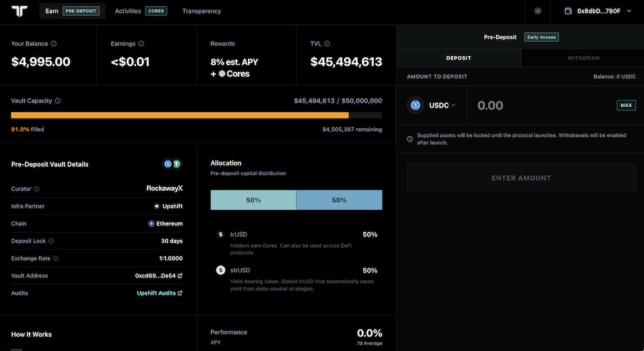Click the 'Allocation' heading
This screenshot has height=351, width=644.
226,163
